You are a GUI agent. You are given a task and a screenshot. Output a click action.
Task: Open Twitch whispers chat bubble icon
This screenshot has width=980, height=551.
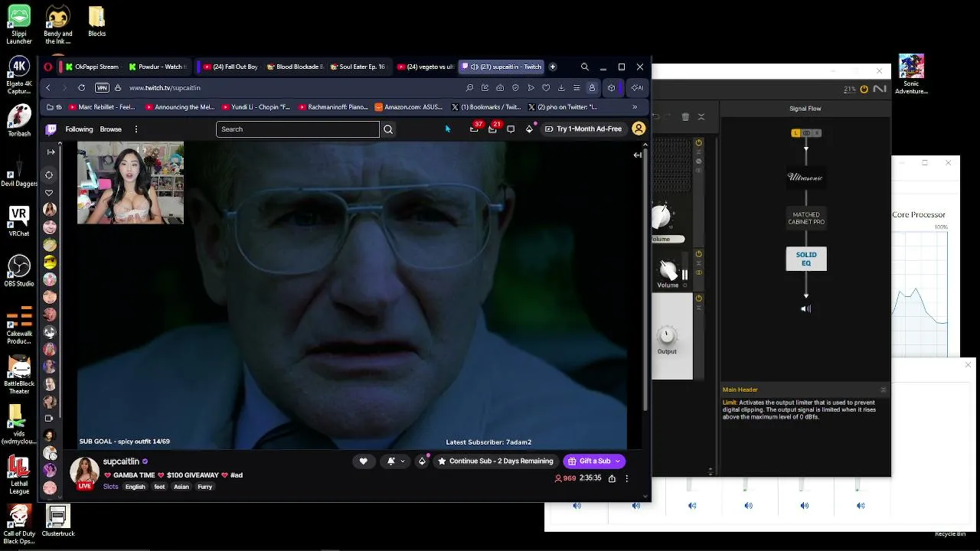511,129
